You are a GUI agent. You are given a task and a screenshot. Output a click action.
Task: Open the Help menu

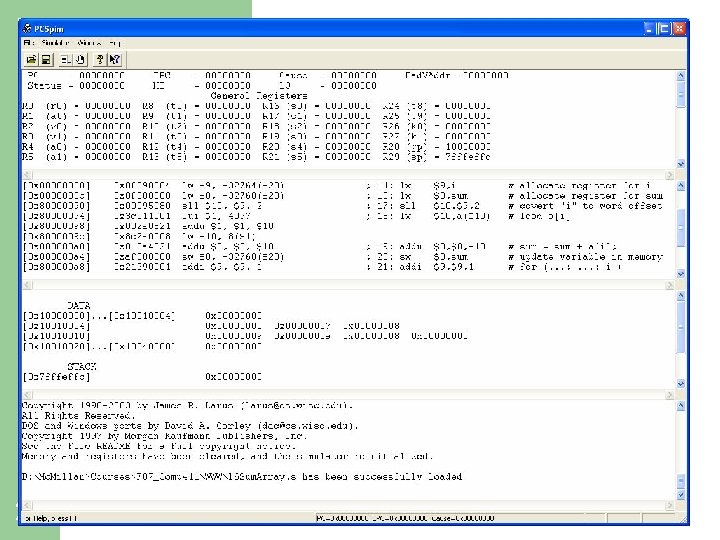(115, 43)
